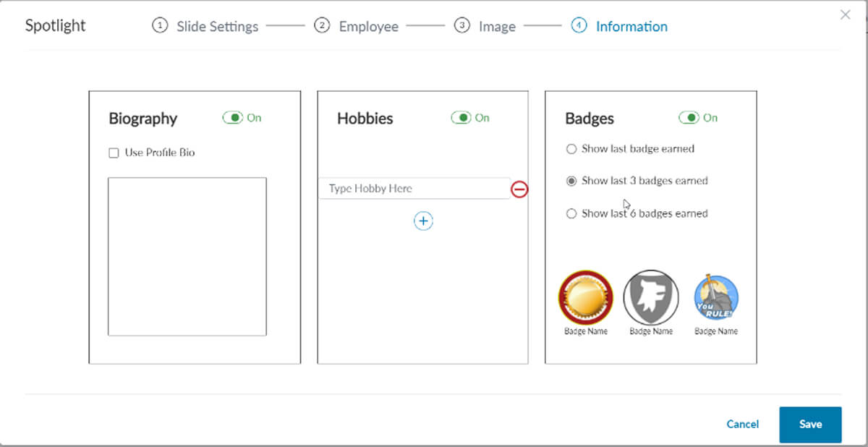Click the blue add hobby plus icon
This screenshot has height=447, width=868.
click(x=423, y=221)
